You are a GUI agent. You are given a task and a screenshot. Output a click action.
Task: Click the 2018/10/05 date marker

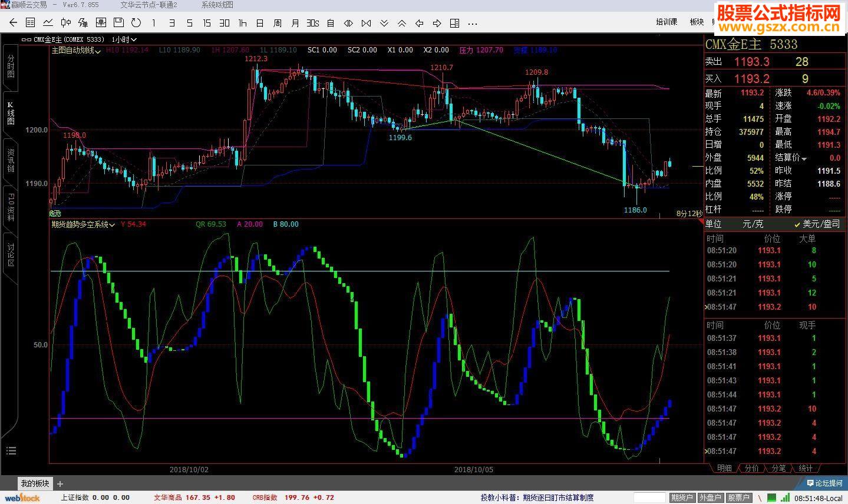(x=474, y=469)
